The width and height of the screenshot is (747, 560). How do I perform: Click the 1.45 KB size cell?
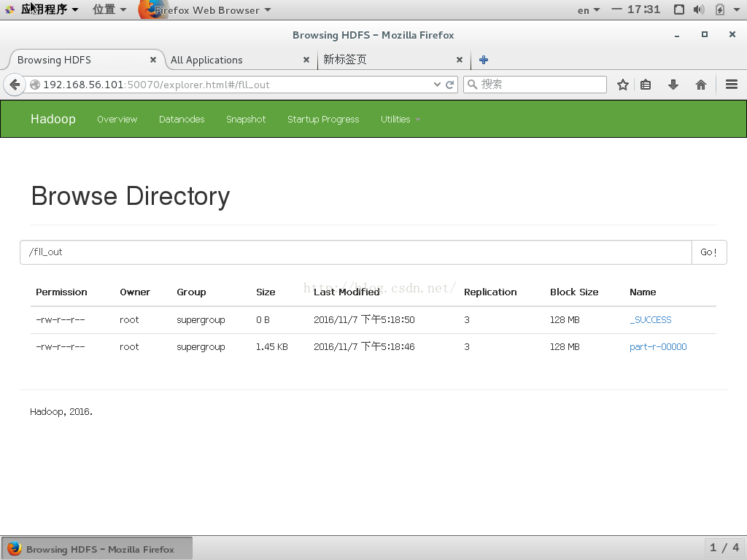click(272, 346)
